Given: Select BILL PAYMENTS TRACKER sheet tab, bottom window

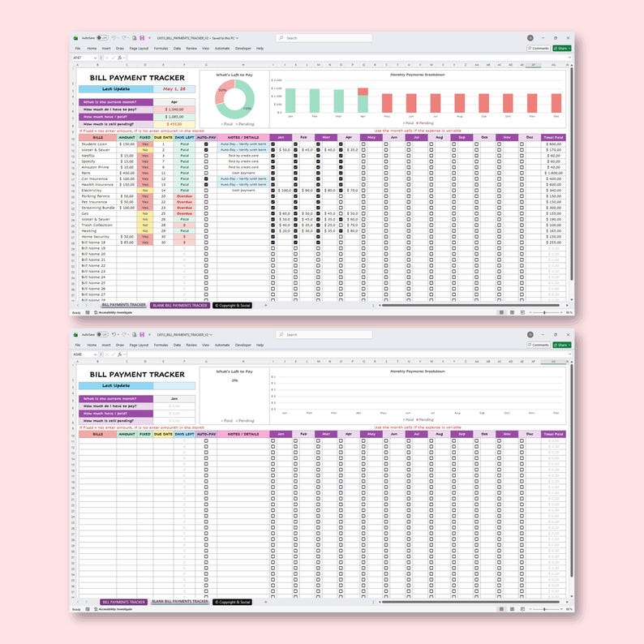Looking at the screenshot, I should click(123, 602).
